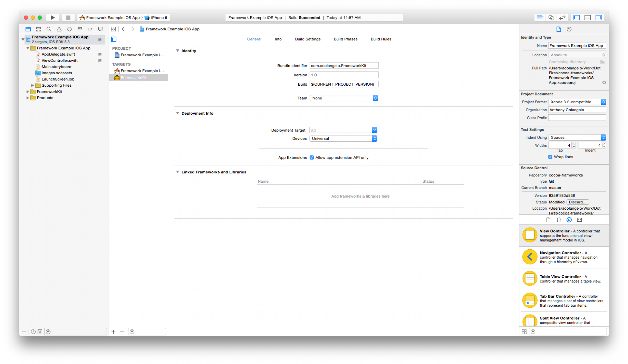The image size is (628, 364).
Task: Show the Media library
Action: pos(580,220)
